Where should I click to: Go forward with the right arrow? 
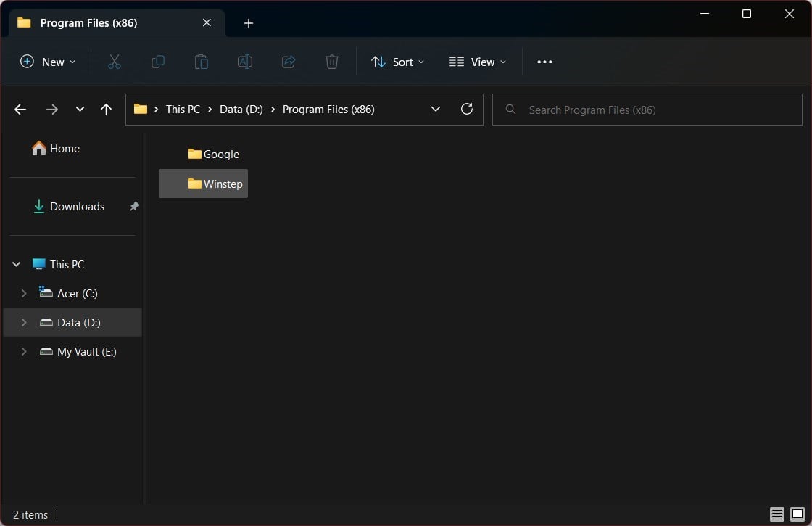pyautogui.click(x=51, y=110)
